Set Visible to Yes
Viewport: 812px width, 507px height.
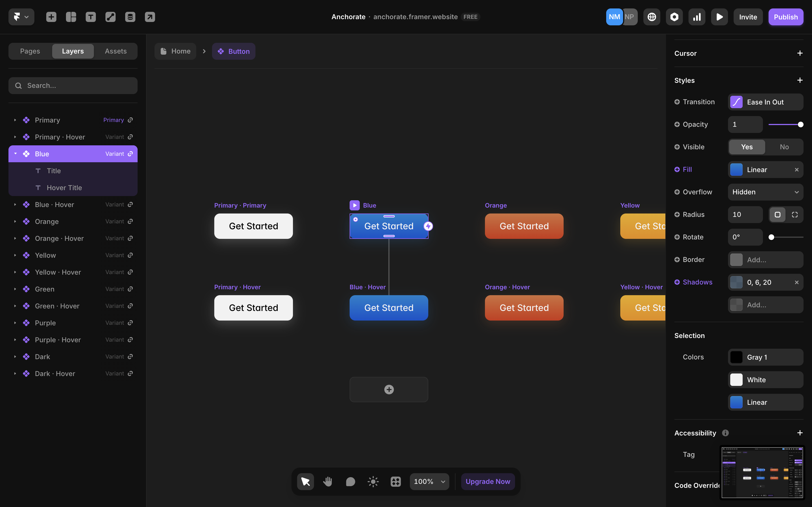tap(747, 147)
